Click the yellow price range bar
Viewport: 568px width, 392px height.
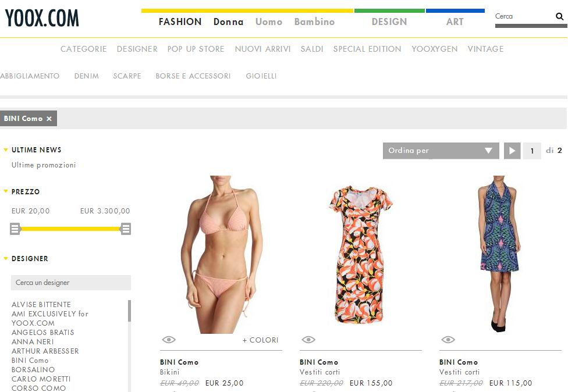tap(70, 229)
